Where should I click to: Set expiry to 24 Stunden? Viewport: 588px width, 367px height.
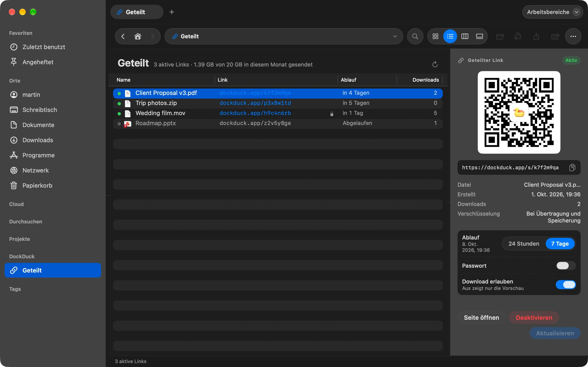click(524, 244)
